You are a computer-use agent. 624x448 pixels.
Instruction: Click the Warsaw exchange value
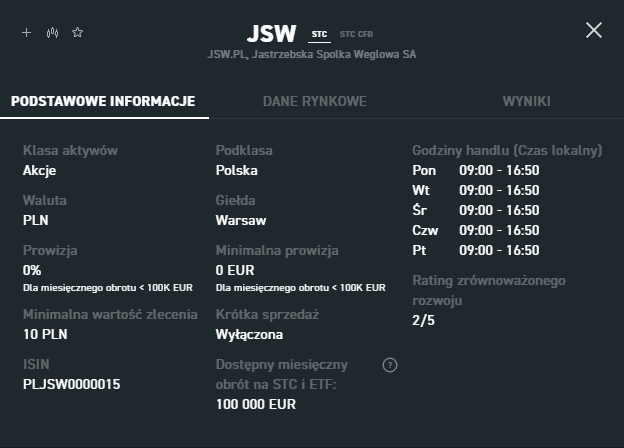(241, 220)
